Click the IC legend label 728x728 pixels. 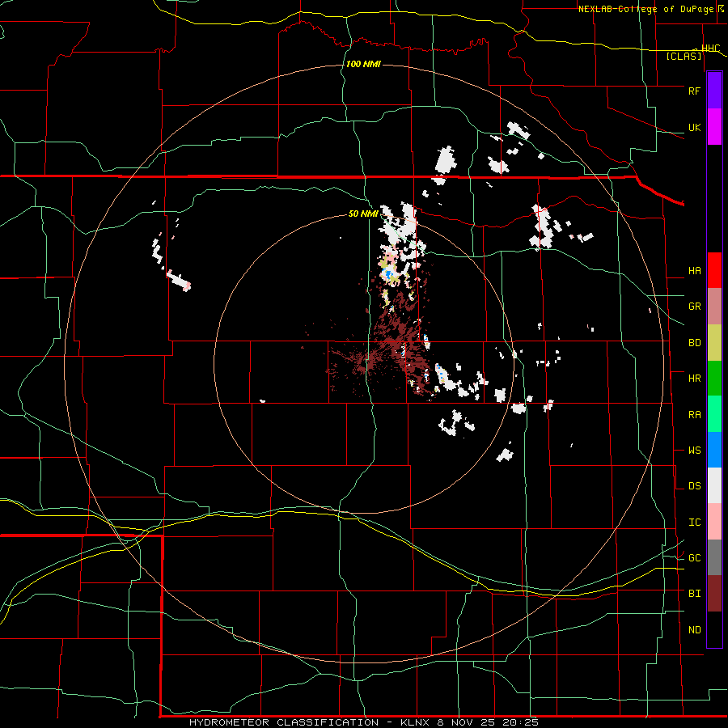tap(694, 523)
